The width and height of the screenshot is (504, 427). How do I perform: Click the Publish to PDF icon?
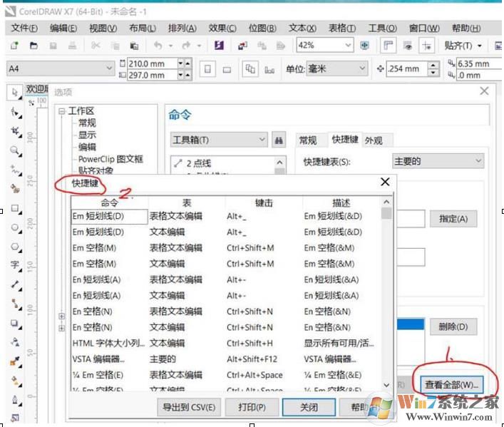281,46
